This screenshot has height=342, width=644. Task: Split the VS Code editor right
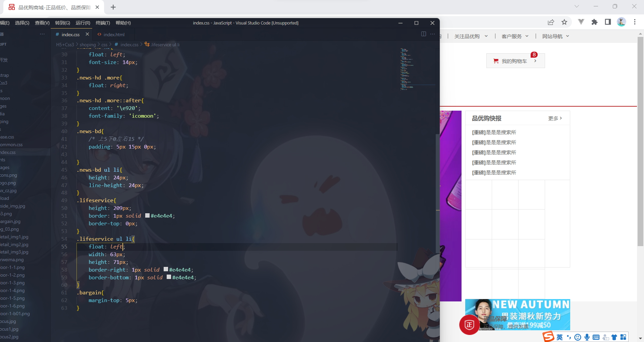click(424, 34)
